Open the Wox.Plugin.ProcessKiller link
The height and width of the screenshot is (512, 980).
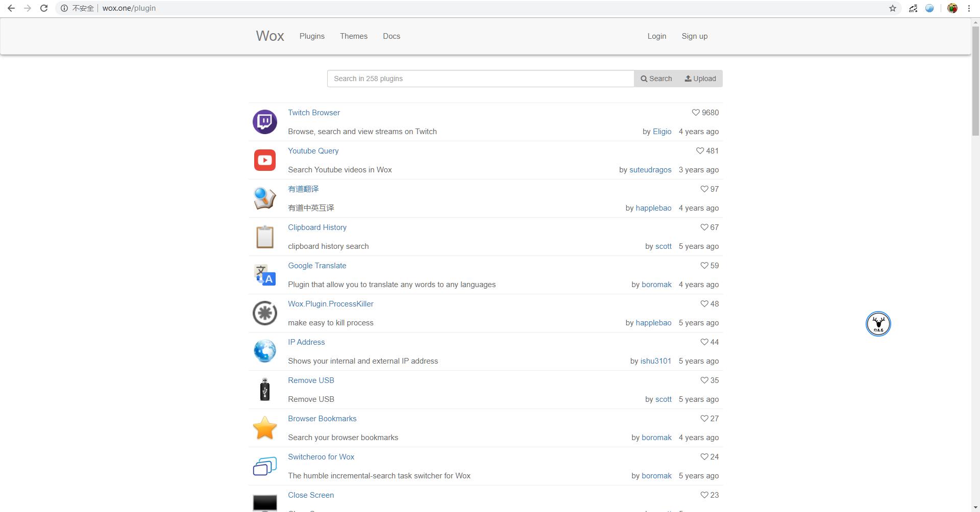(331, 304)
